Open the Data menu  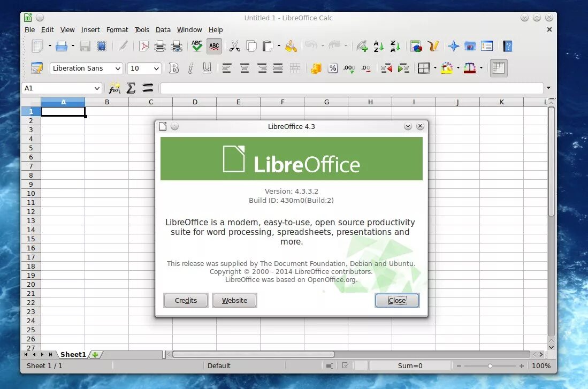[x=163, y=29]
